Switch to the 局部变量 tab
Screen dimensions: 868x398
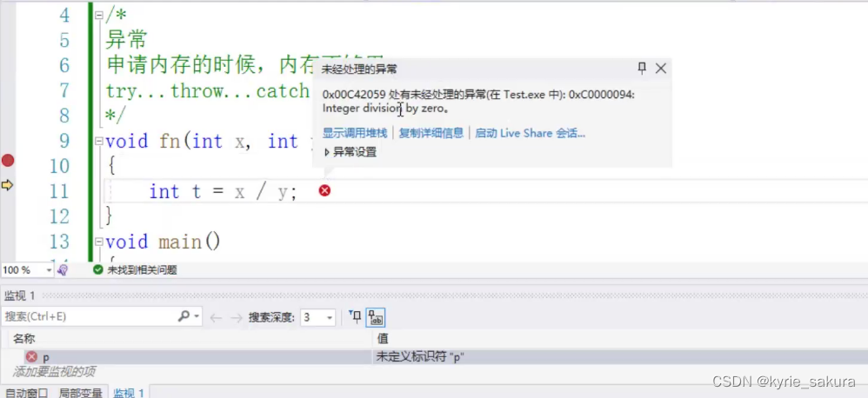point(80,393)
